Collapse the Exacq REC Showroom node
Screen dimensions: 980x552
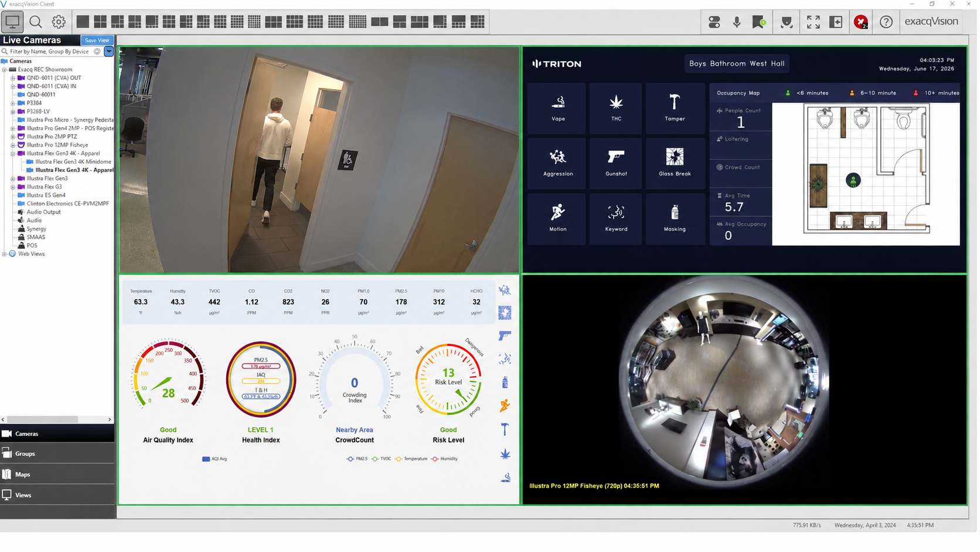[x=5, y=69]
